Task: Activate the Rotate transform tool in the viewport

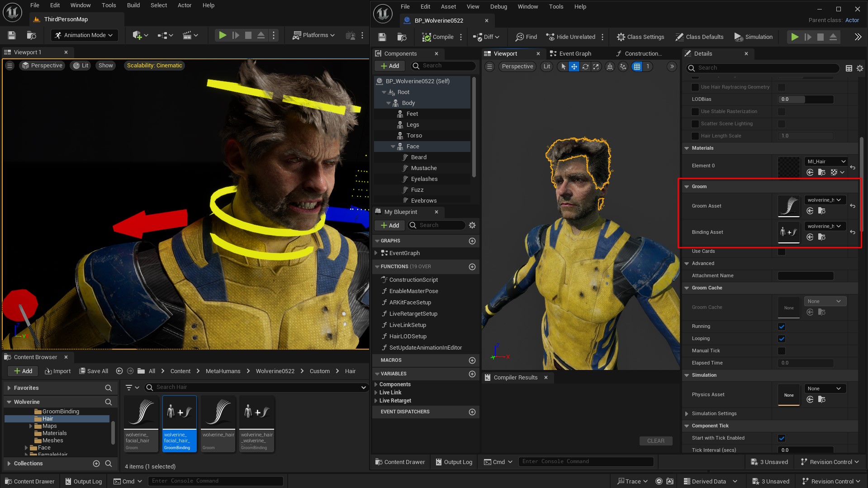Action: pos(585,66)
